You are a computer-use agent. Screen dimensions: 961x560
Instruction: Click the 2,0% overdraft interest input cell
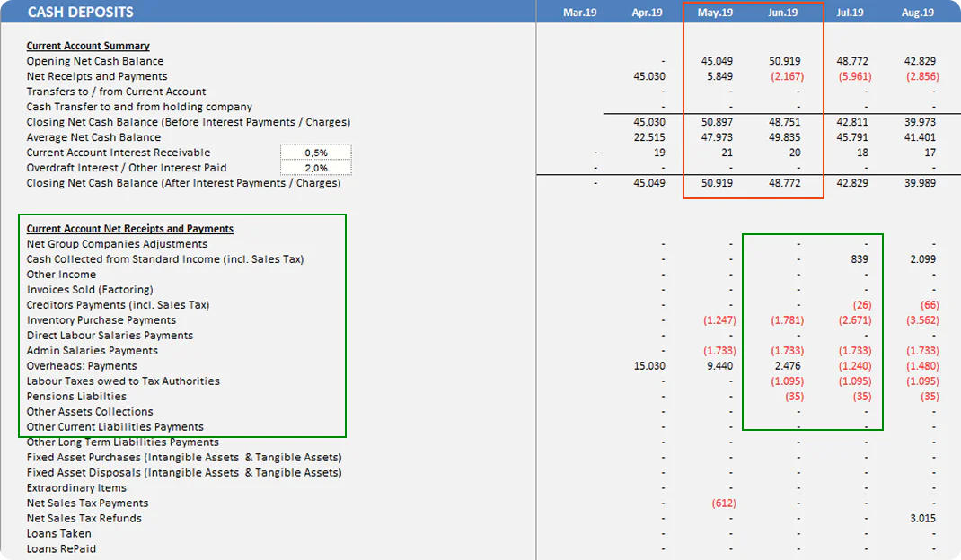(316, 167)
